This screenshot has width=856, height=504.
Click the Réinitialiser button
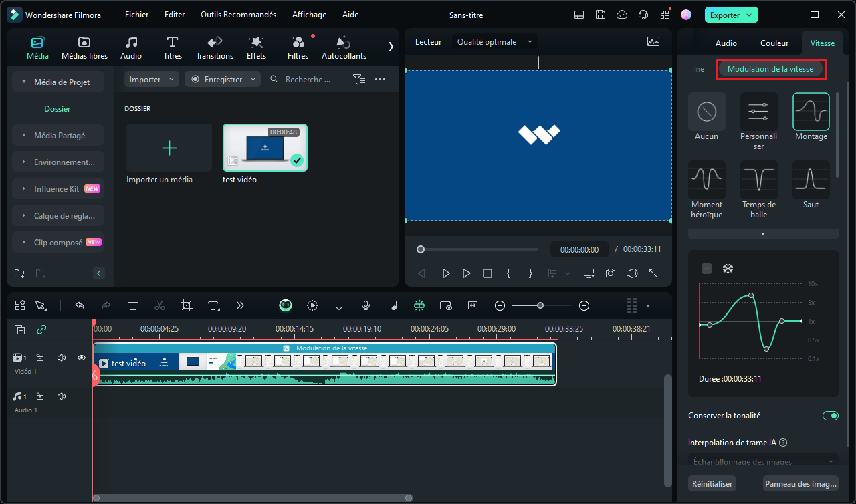pos(713,483)
